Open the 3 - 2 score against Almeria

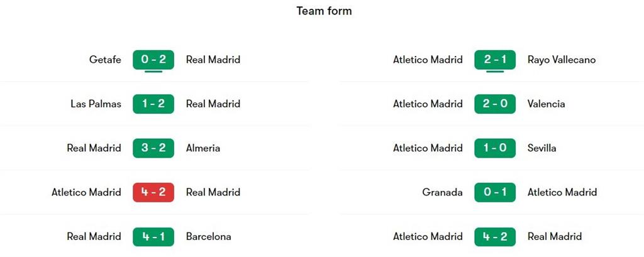153,148
